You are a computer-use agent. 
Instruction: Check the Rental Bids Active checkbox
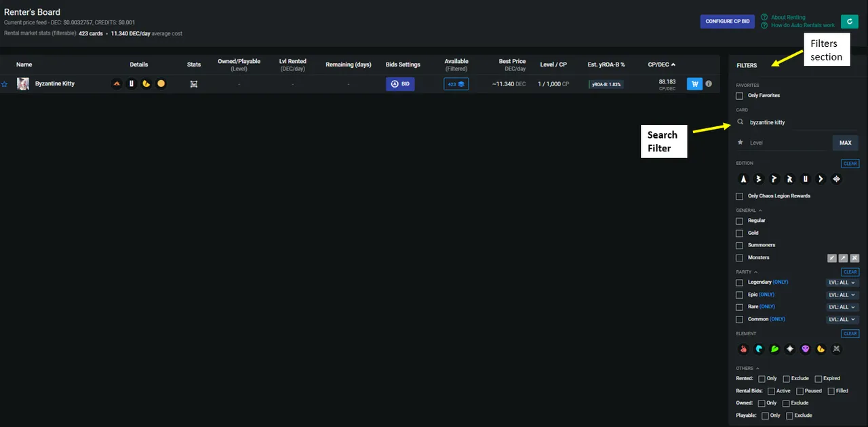(x=771, y=391)
